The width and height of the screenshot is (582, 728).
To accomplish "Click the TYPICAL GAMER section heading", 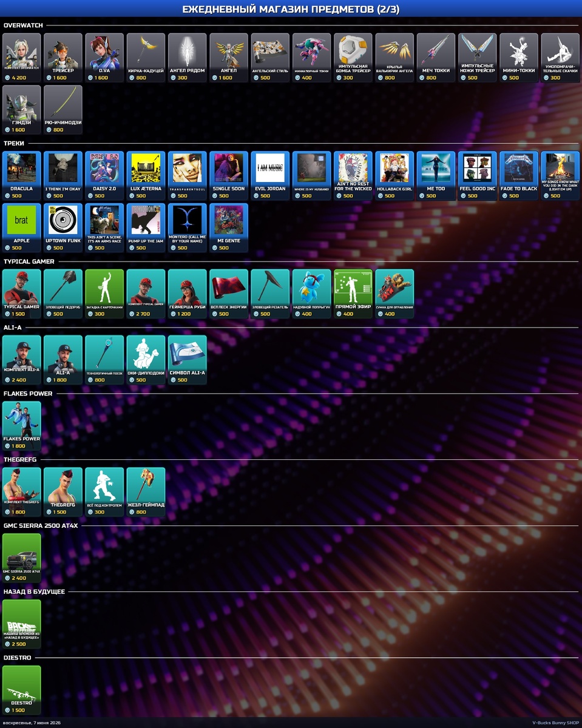I will (x=29, y=261).
